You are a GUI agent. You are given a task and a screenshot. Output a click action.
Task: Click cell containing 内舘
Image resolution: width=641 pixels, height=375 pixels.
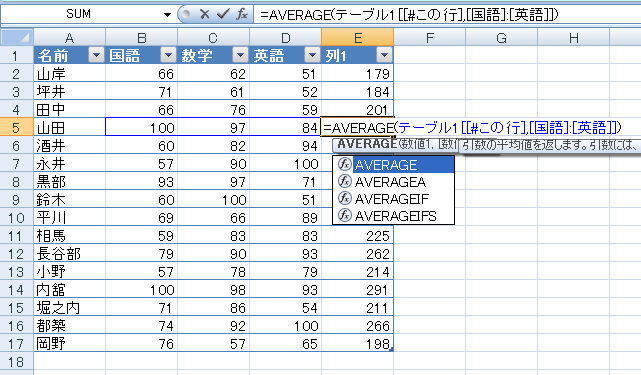click(69, 289)
